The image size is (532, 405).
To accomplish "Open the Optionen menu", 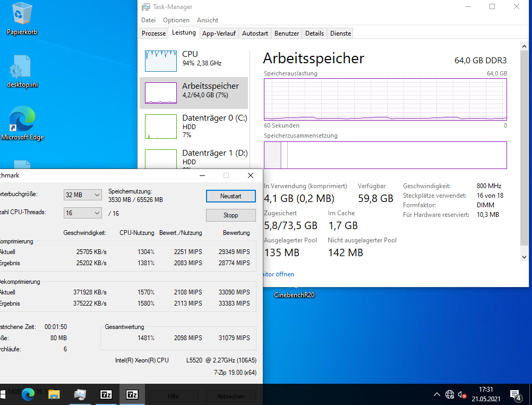I will pyautogui.click(x=176, y=20).
